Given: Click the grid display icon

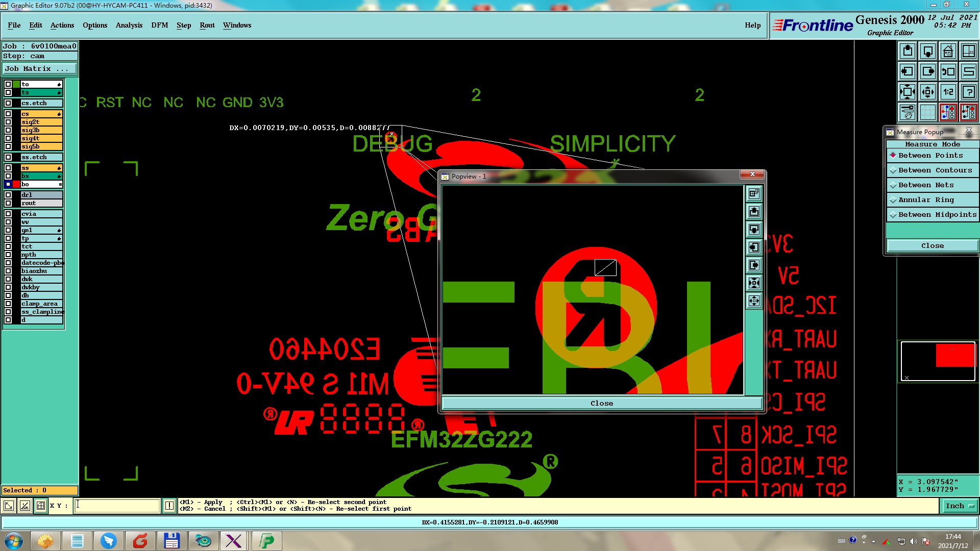Looking at the screenshot, I should [x=927, y=112].
